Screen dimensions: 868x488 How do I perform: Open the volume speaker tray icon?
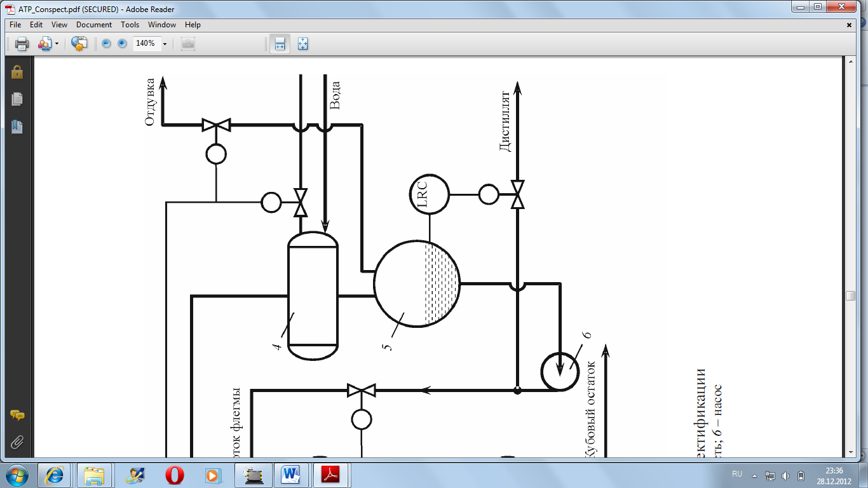[x=786, y=475]
